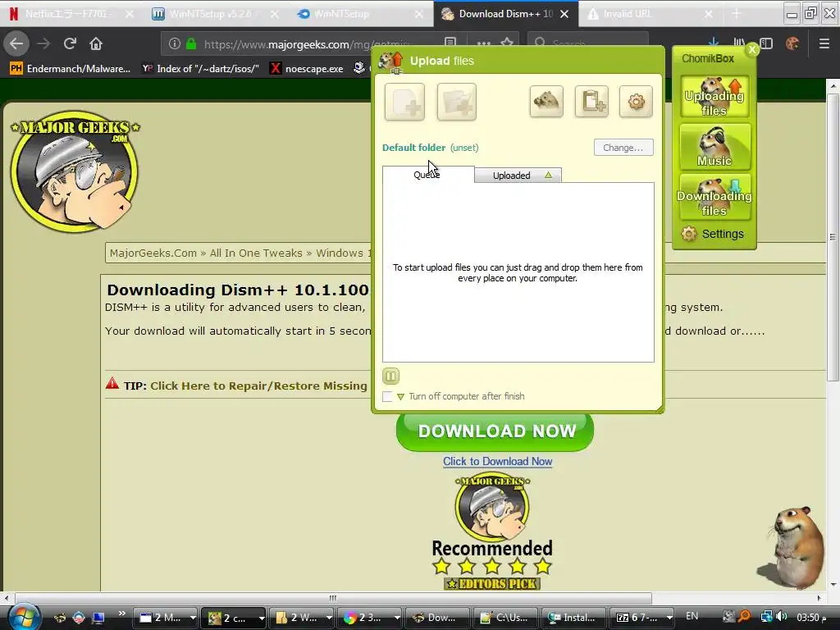Open noescape.exe bookmark

click(307, 68)
